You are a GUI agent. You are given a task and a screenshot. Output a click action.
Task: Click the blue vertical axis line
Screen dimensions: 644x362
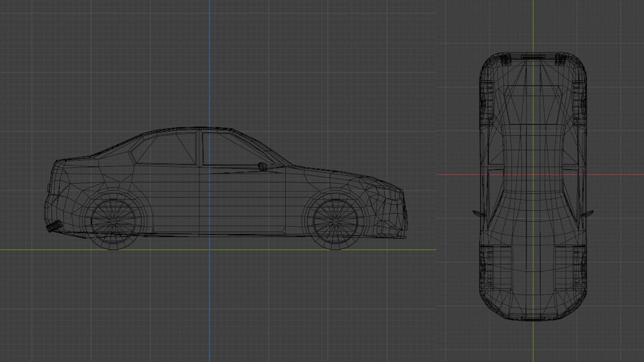click(210, 67)
